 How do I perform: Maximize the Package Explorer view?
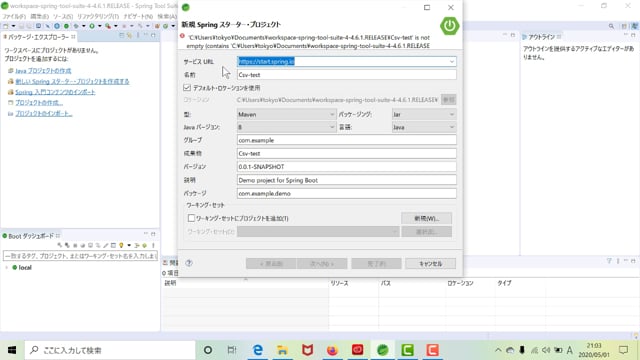[153, 36]
